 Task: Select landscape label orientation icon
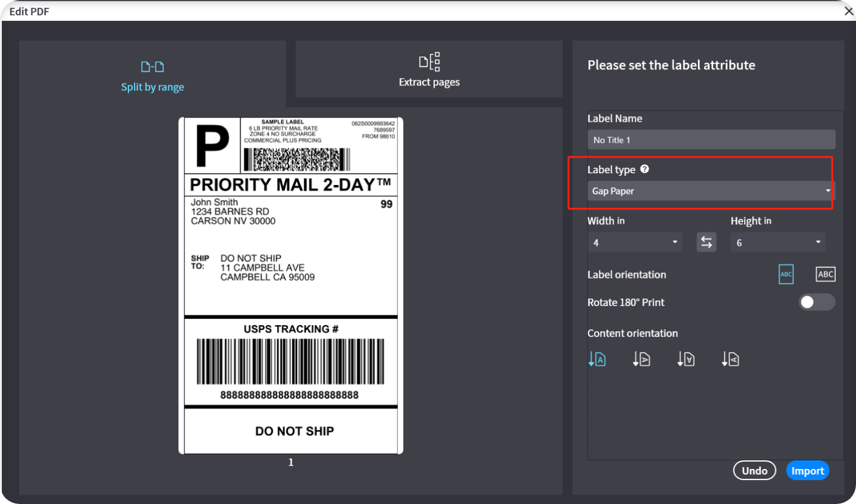825,274
